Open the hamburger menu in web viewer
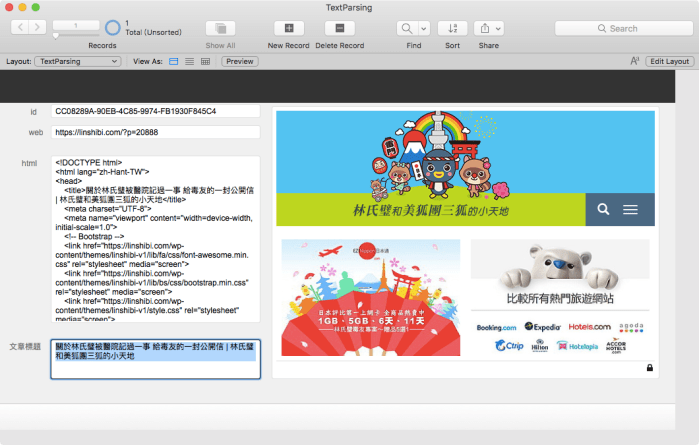Viewport: 699px width, 445px height. [631, 210]
